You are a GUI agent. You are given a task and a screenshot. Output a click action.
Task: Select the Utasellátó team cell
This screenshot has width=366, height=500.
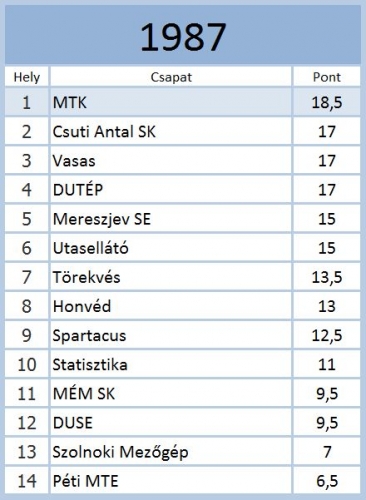pos(171,248)
